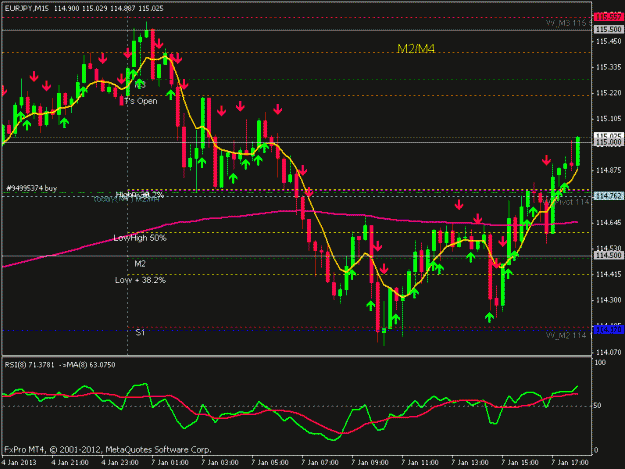Click the "4 Jan 23:00" time label
The height and width of the screenshot is (469, 625).
120,463
